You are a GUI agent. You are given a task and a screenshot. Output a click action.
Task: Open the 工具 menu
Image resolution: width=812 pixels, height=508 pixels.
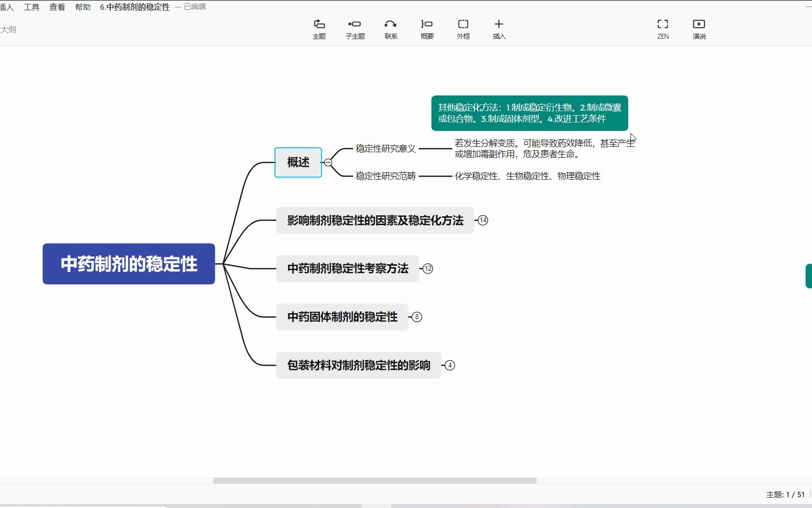32,7
